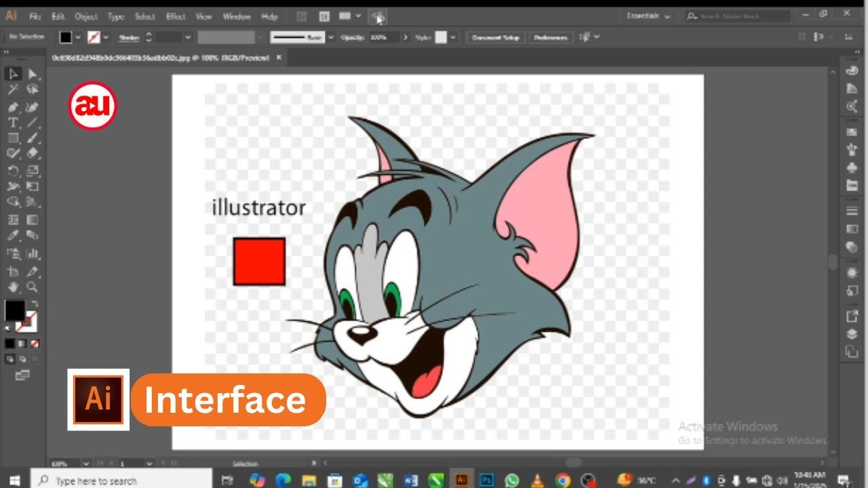Activate the Rotate tool

[x=13, y=171]
